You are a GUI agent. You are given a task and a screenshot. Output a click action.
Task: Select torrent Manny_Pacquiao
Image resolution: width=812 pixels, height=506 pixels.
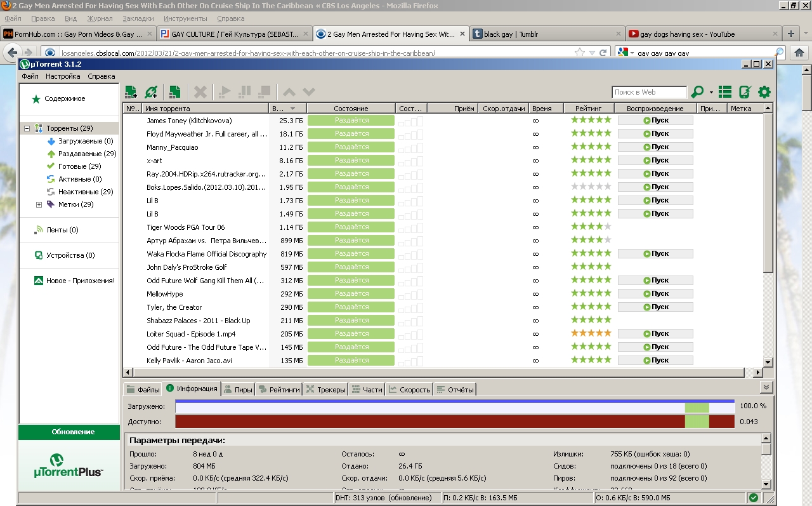(173, 147)
